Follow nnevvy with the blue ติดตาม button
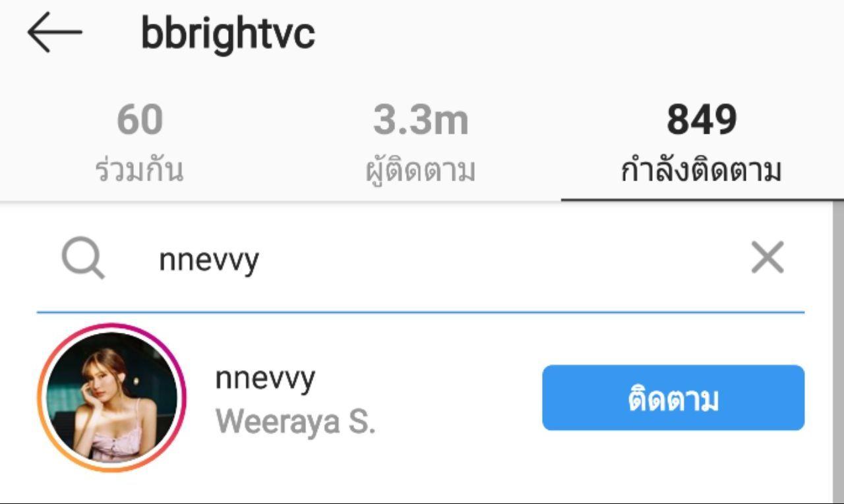The width and height of the screenshot is (844, 504). (673, 398)
